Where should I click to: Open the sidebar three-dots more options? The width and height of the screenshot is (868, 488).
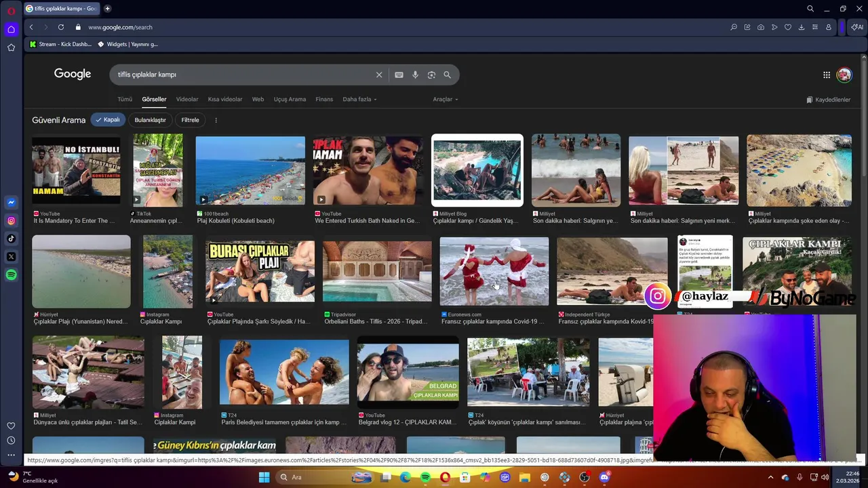point(11,455)
